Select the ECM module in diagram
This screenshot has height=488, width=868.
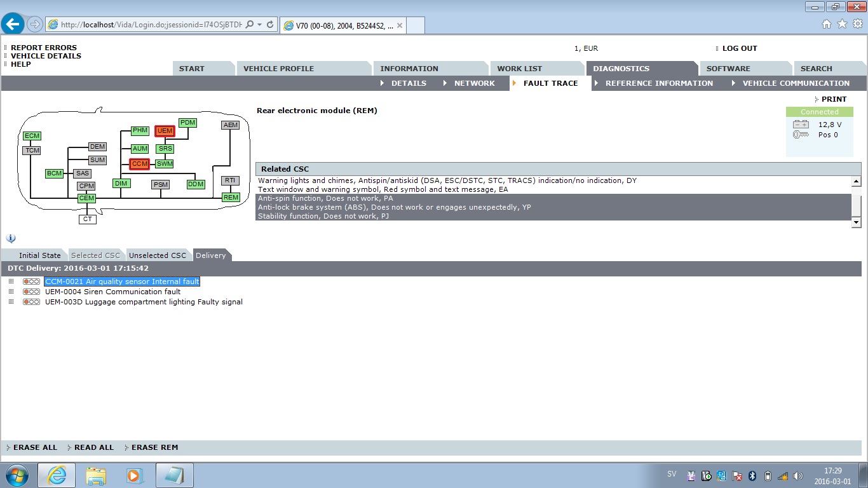32,136
